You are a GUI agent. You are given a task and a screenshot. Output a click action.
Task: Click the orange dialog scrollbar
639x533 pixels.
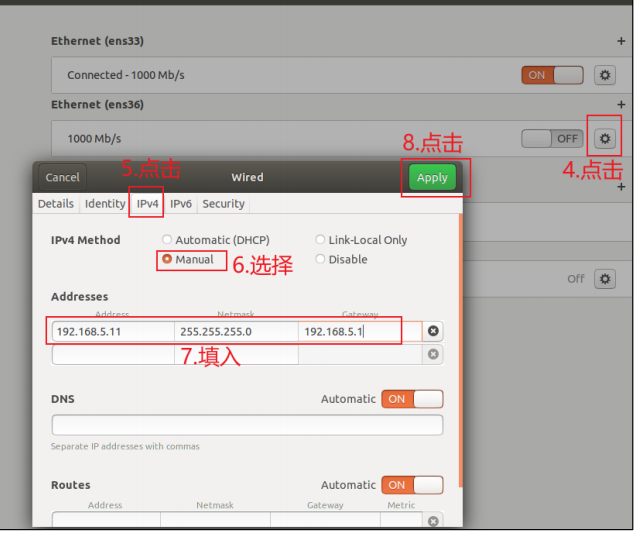point(461,350)
